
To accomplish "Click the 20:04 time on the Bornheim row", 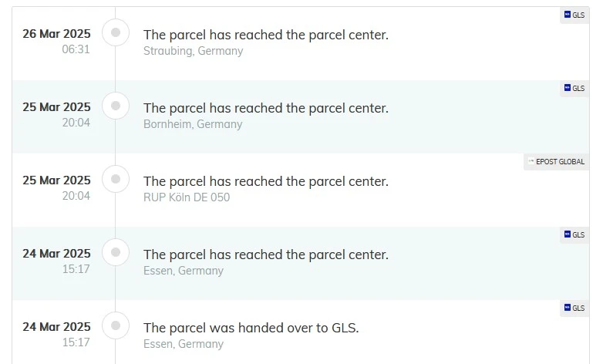I will [76, 123].
